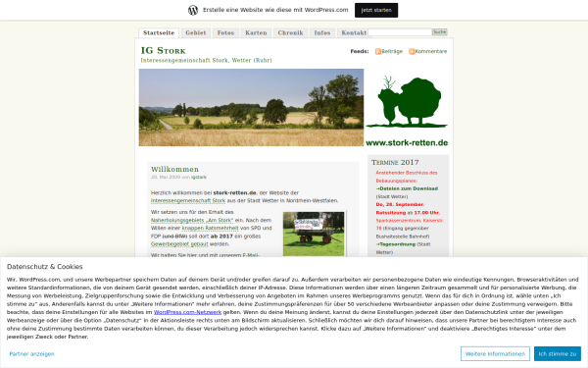Click the WordPress.com-Netzwerk link in the cookie notice

(187, 312)
